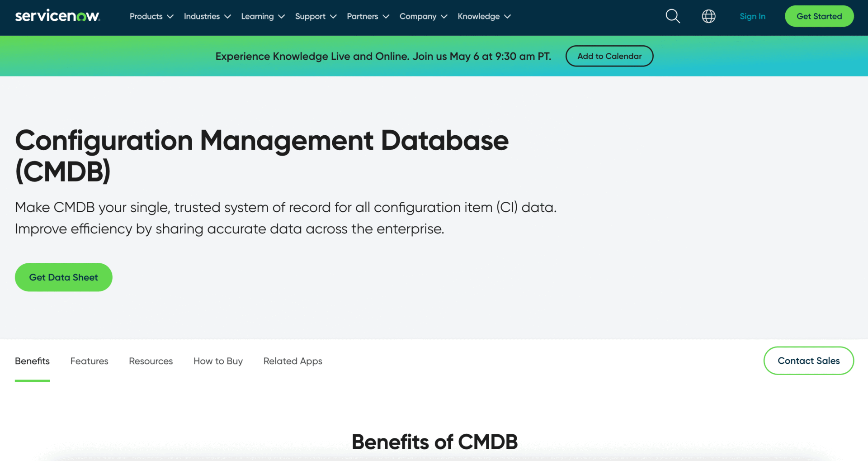Open the How to Buy tab
The height and width of the screenshot is (461, 868).
[218, 361]
